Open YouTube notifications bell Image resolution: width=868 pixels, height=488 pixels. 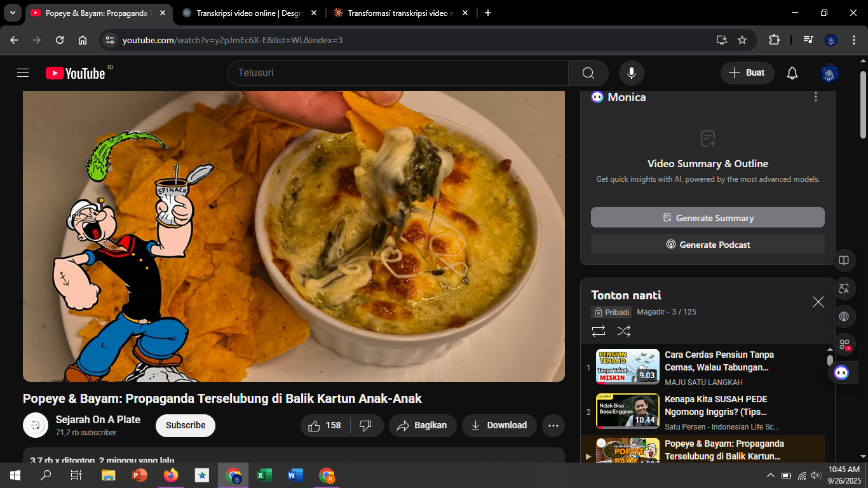(792, 73)
